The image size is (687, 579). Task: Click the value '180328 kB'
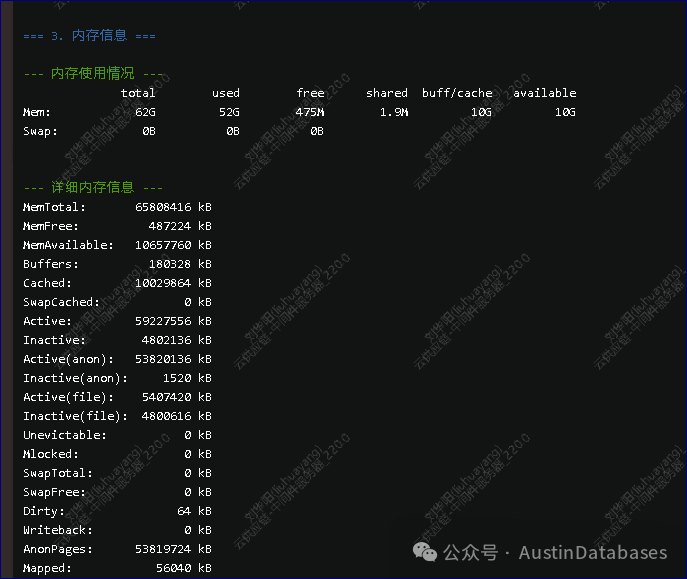pos(180,264)
